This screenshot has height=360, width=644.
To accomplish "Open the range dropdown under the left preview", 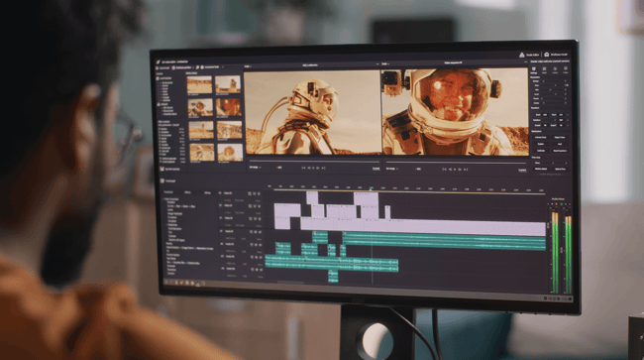I will tap(255, 168).
